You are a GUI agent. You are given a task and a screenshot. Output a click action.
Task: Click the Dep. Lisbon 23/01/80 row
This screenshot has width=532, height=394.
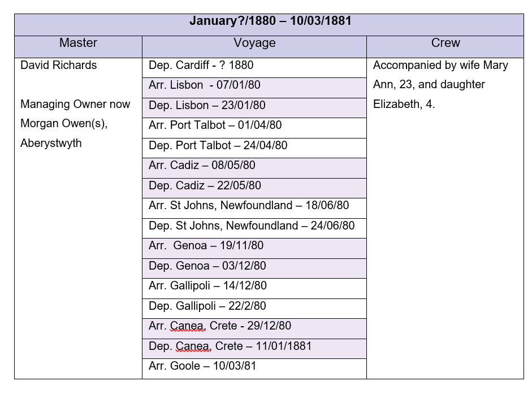pyautogui.click(x=206, y=105)
